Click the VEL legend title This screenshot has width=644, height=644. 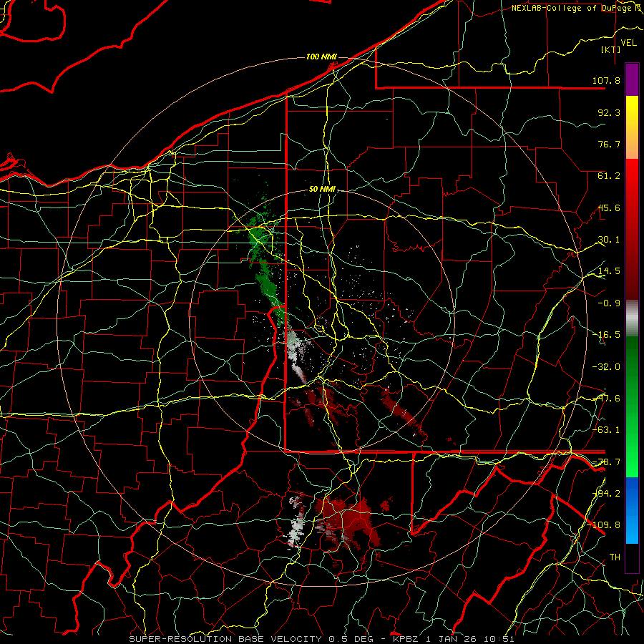[x=628, y=43]
